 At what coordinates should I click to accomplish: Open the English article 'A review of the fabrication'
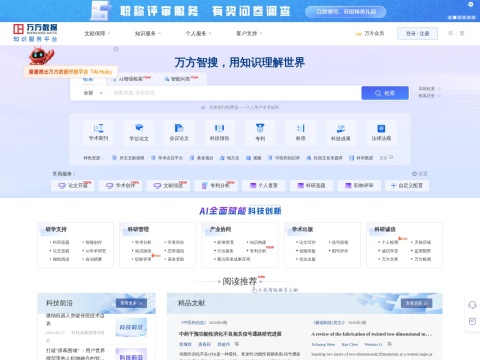pos(371,334)
